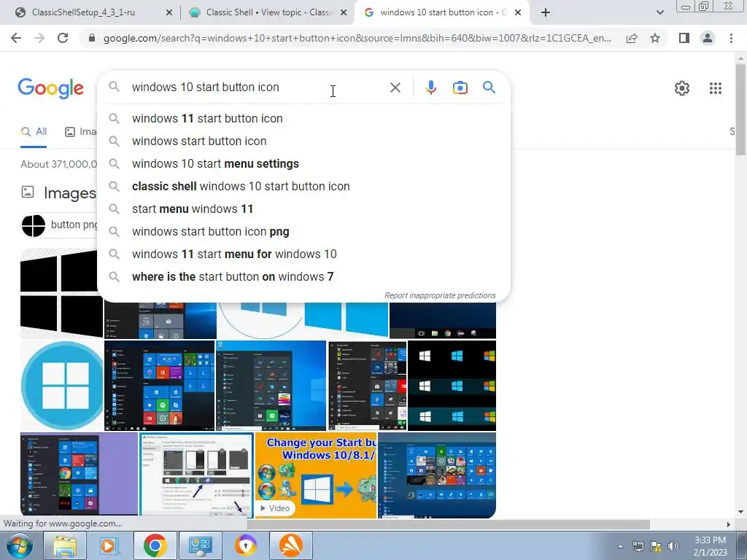Open the taskbar settings screenshot thumbnail
The height and width of the screenshot is (560, 747).
(196, 474)
